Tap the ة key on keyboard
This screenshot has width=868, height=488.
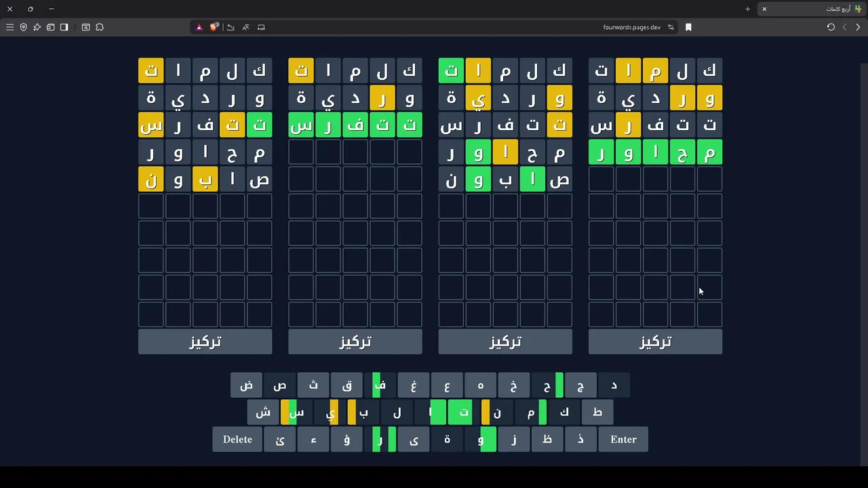[447, 439]
